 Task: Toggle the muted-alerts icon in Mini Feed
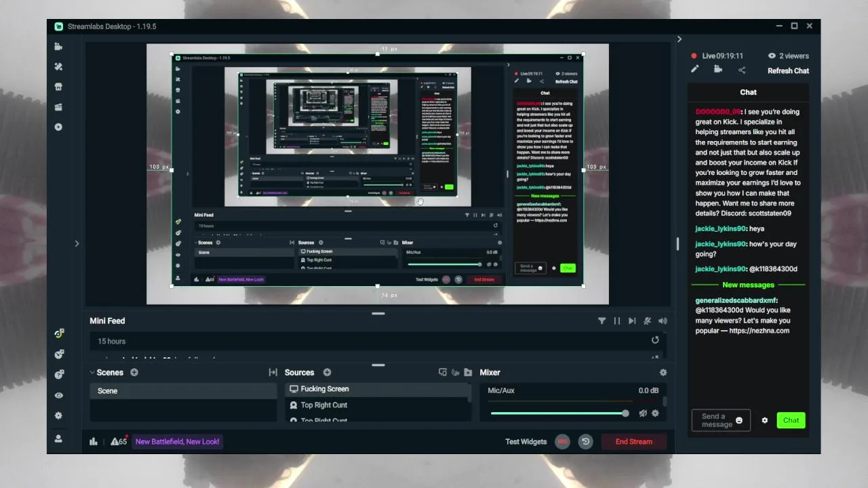pyautogui.click(x=648, y=321)
